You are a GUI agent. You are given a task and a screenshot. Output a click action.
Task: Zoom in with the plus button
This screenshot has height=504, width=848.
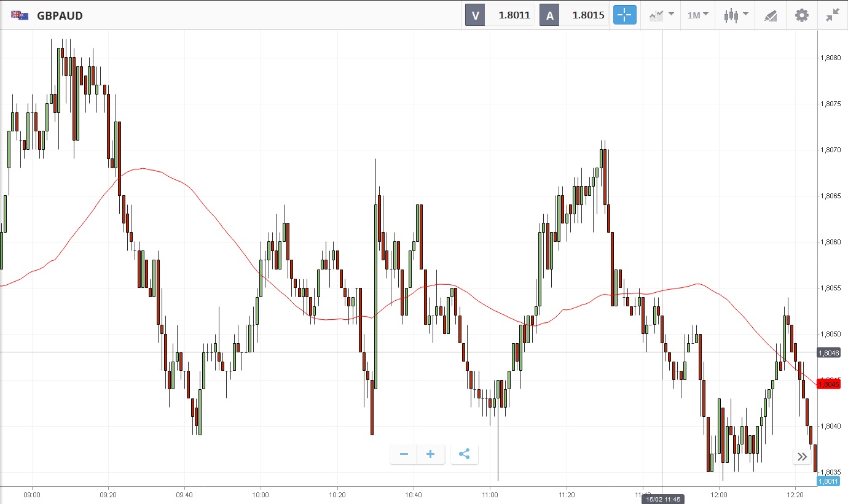tap(431, 454)
